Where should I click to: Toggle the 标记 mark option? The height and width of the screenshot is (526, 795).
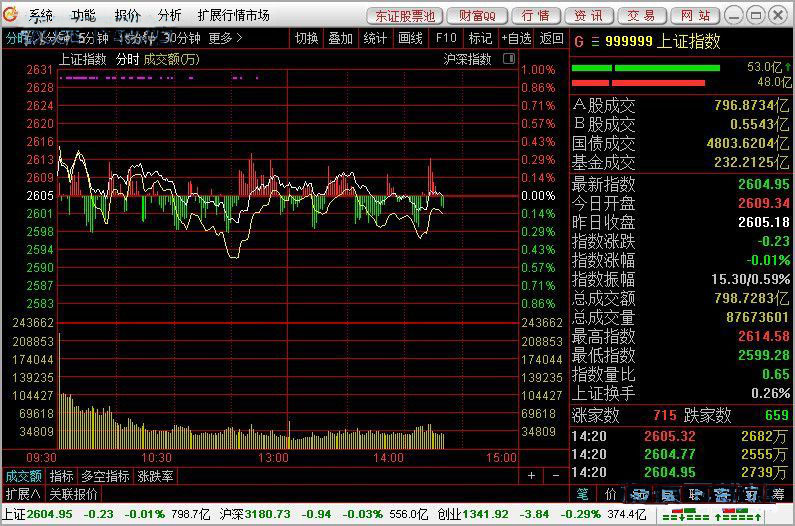pos(480,38)
